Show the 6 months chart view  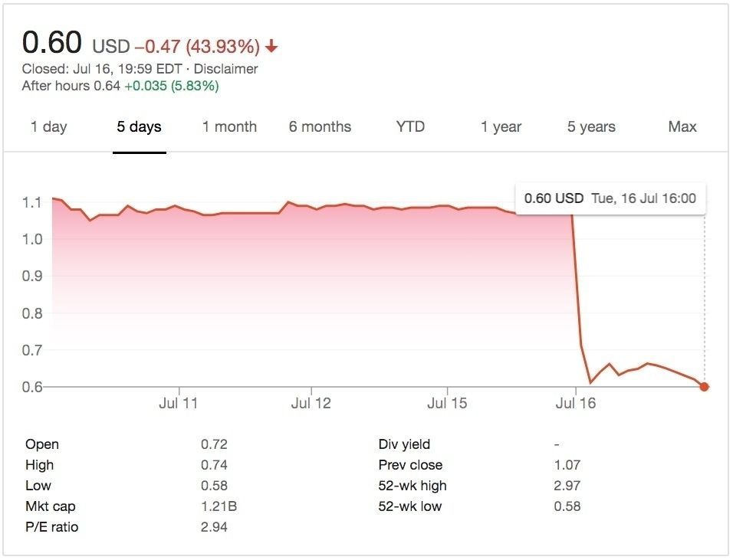coord(320,127)
